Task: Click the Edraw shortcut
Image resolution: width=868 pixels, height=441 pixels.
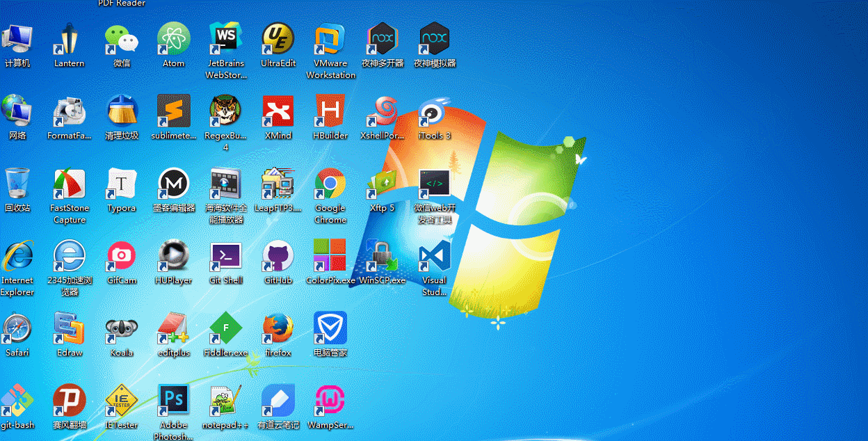Action: coord(70,328)
